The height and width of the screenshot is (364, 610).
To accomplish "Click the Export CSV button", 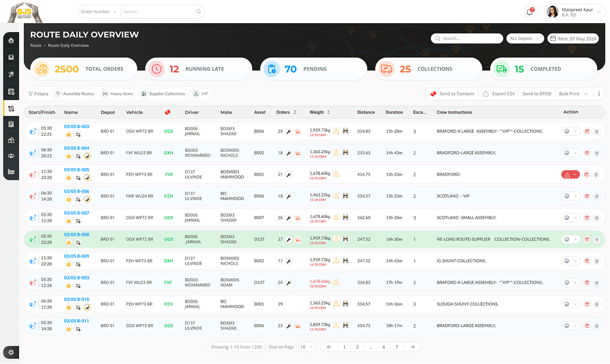I will pyautogui.click(x=499, y=94).
